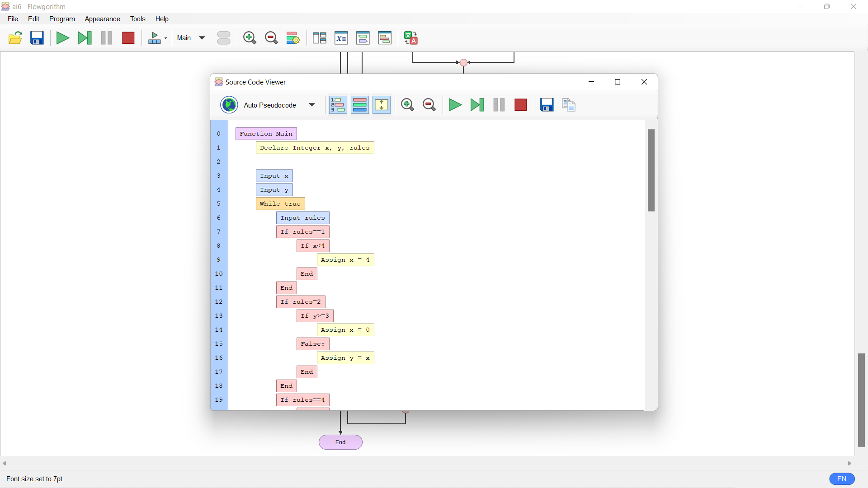Stop execution in the main toolbar

[x=128, y=38]
